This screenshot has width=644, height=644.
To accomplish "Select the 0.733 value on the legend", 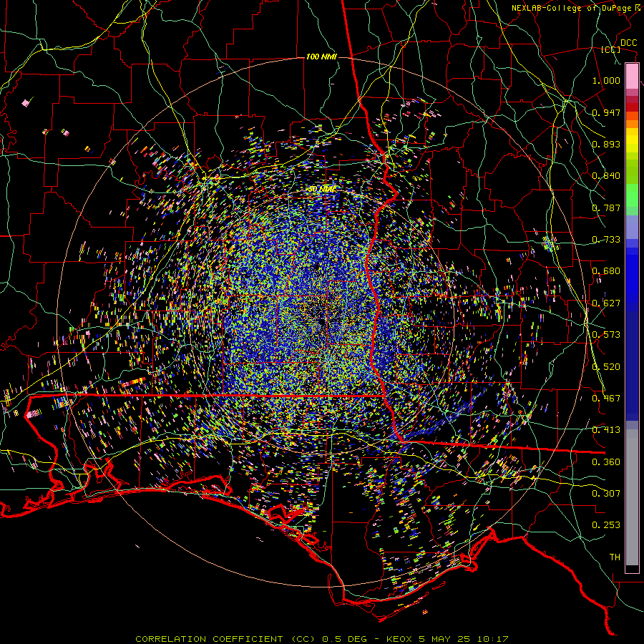I will coord(606,240).
